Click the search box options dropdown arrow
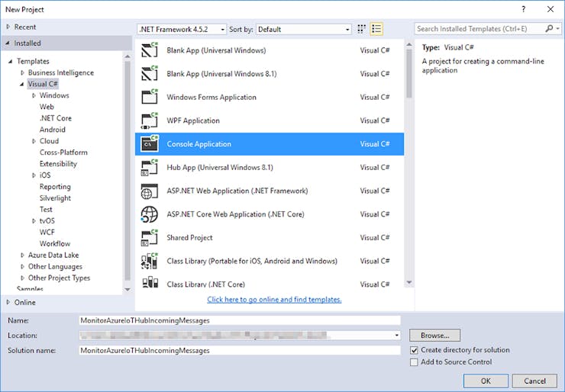Screen dimensions: 565x392 pos(558,28)
